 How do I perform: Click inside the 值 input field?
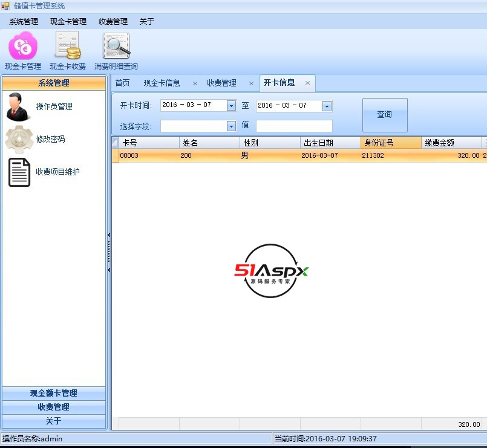coord(294,126)
